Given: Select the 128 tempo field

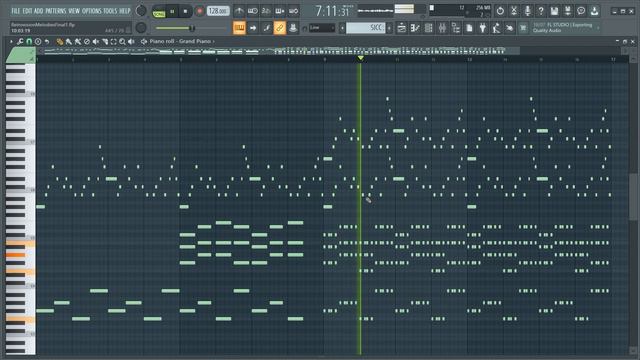Looking at the screenshot, I should [x=218, y=11].
